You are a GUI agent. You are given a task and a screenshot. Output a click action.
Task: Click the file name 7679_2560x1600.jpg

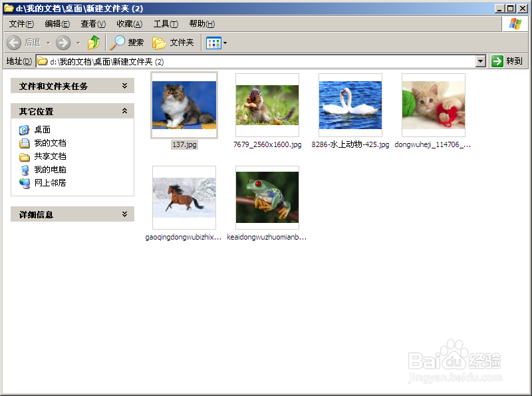[x=267, y=144]
